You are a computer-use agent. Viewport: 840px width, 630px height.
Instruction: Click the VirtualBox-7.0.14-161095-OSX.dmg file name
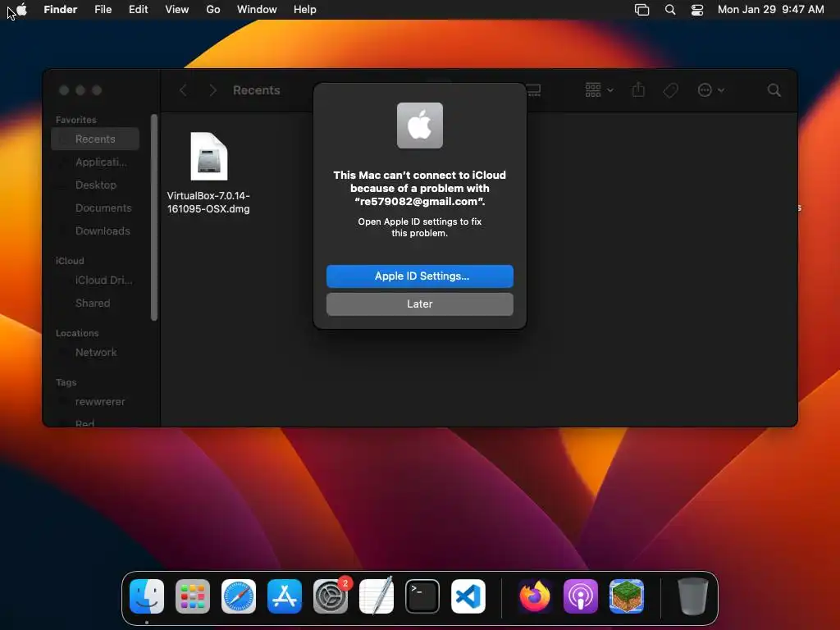(x=208, y=203)
